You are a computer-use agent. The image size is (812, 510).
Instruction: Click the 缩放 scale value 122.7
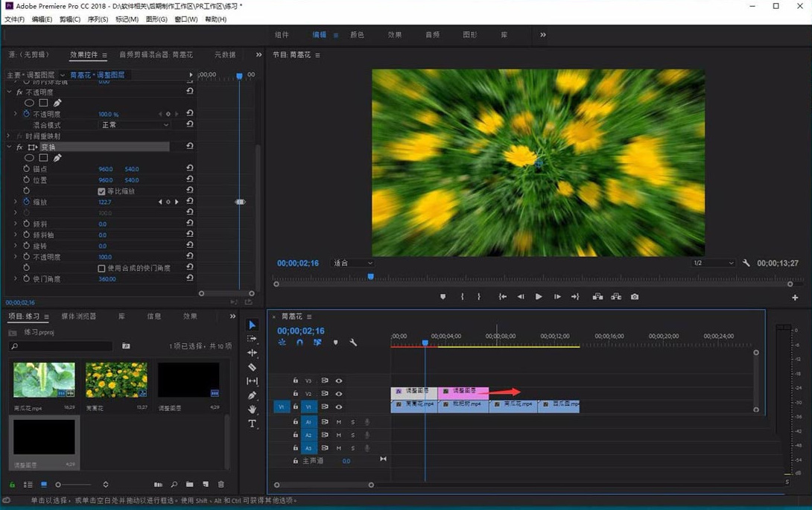click(x=104, y=202)
